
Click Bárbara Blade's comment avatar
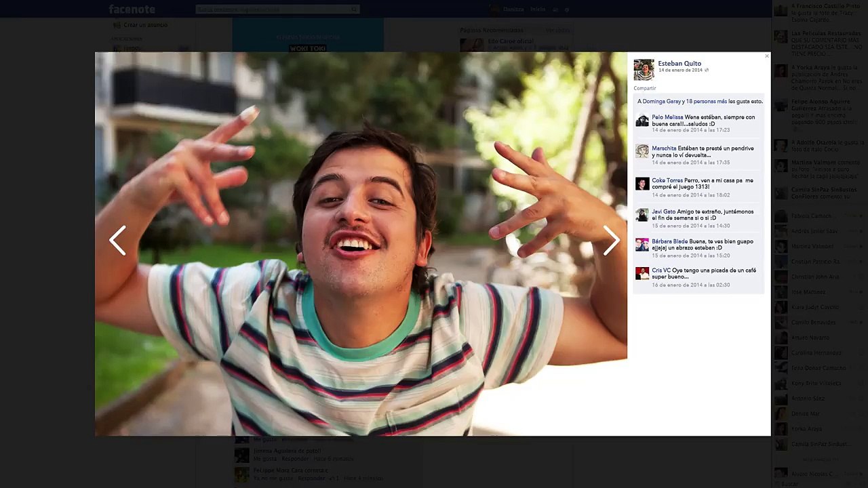click(642, 245)
